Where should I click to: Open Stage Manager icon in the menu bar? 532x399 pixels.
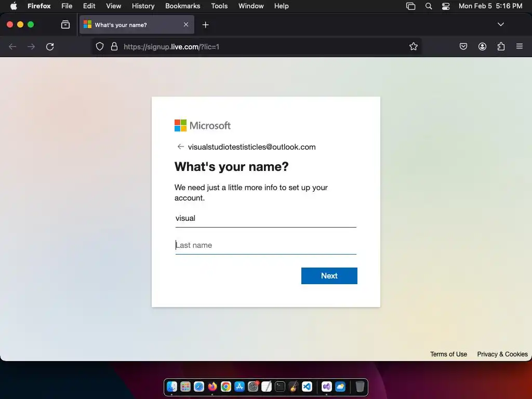(x=410, y=6)
